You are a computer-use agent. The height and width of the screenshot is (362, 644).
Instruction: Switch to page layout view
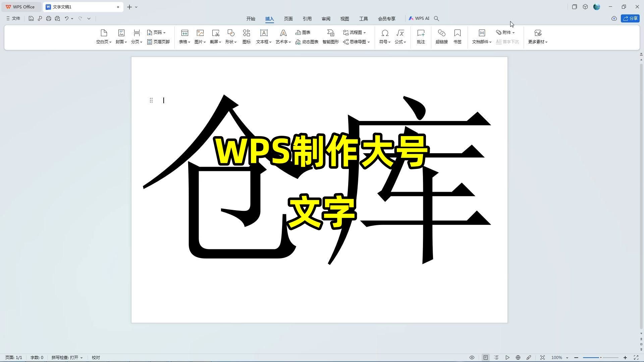[x=485, y=358]
